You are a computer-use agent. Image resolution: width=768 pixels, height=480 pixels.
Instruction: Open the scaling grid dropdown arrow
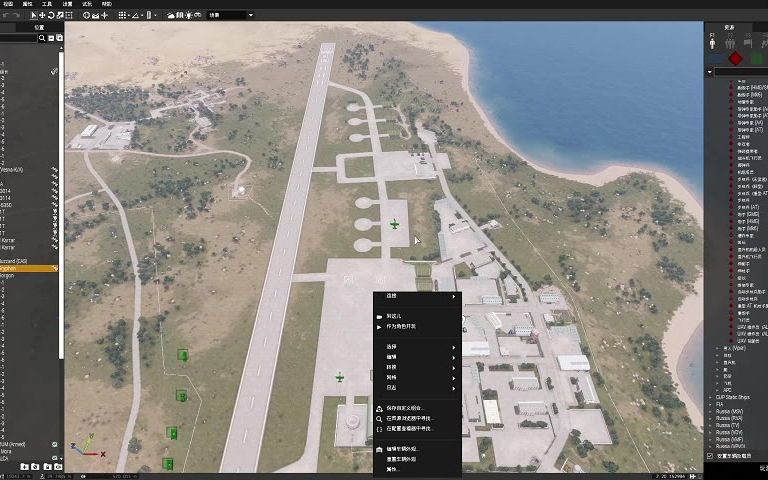click(x=155, y=16)
